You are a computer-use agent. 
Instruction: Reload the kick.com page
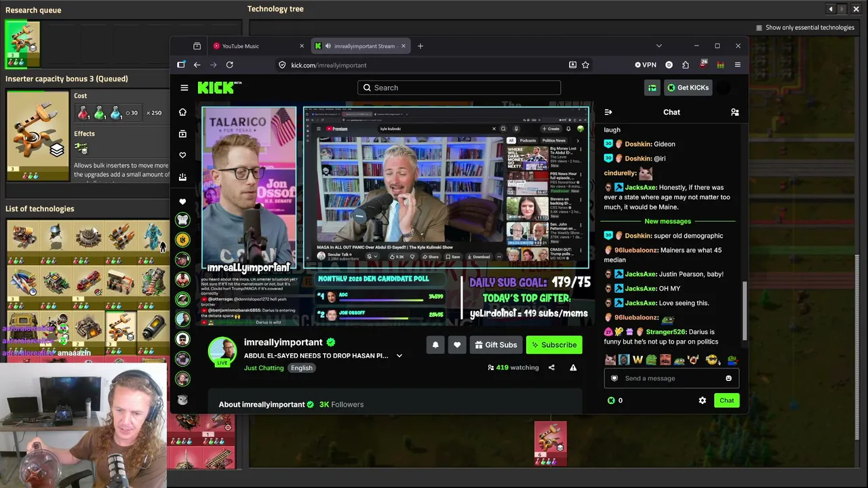pos(229,65)
